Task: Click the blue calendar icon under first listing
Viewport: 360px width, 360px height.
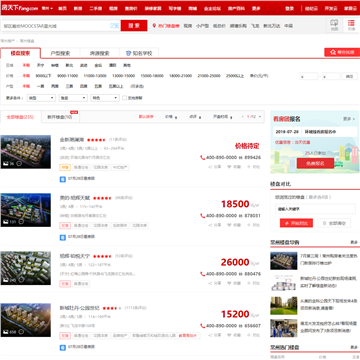Action: coord(63,179)
